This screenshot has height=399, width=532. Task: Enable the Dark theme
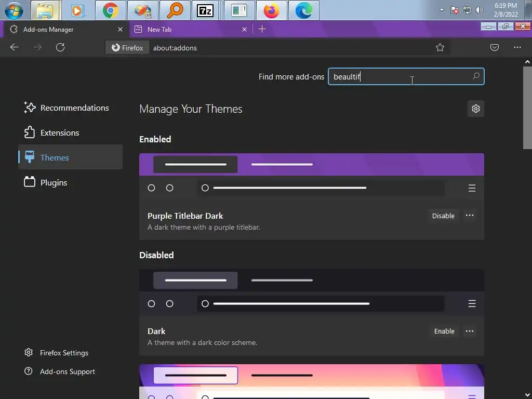coord(444,331)
